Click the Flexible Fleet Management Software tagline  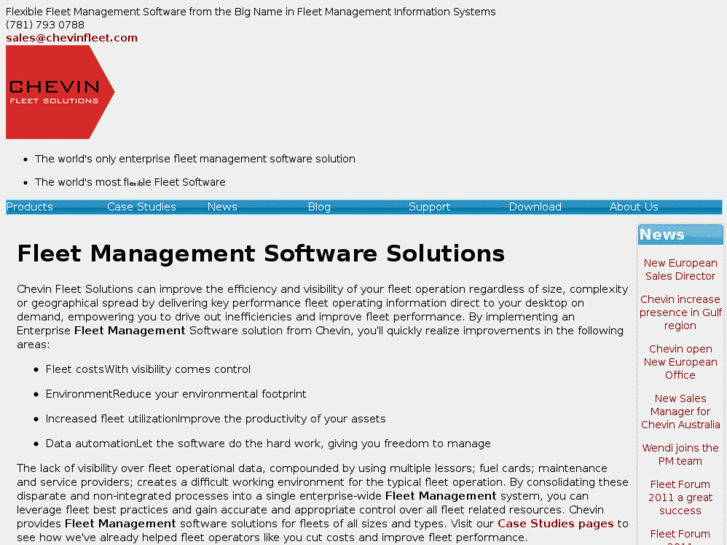[x=250, y=12]
